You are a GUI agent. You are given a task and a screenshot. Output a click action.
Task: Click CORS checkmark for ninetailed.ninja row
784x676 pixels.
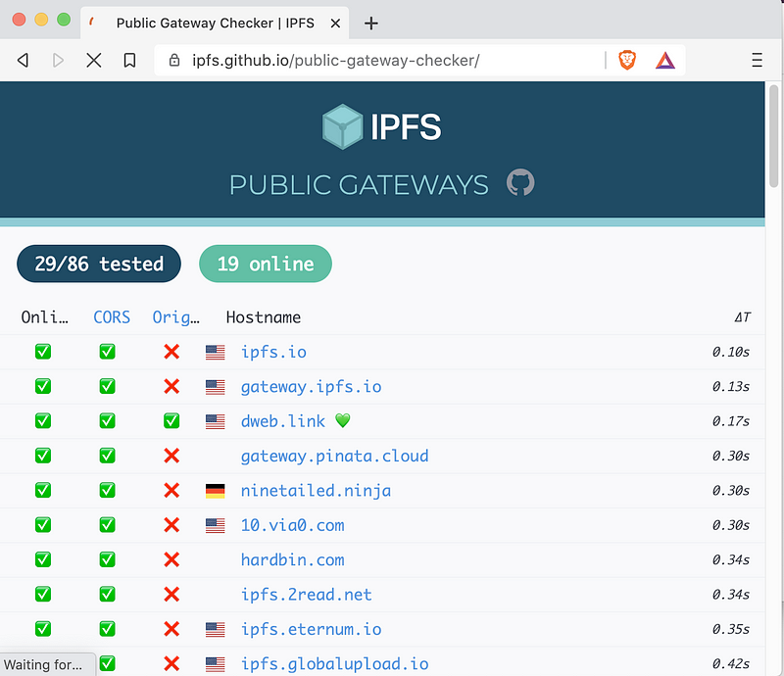pyautogui.click(x=107, y=490)
